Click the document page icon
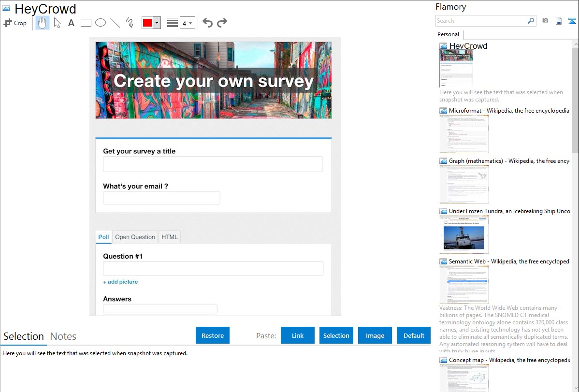Image resolution: width=579 pixels, height=392 pixels. pos(559,21)
